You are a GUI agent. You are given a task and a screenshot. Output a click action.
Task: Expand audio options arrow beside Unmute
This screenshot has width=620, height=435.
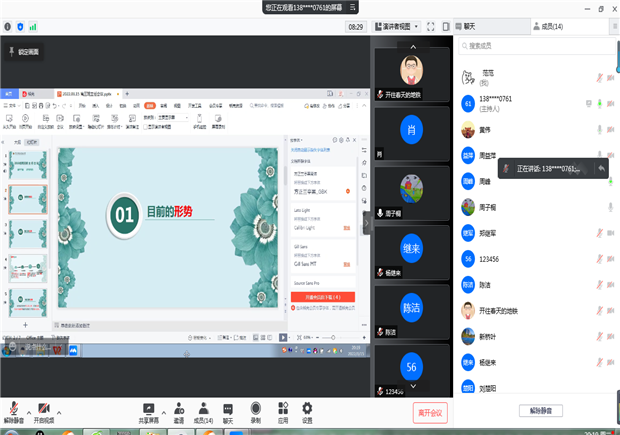pyautogui.click(x=28, y=412)
